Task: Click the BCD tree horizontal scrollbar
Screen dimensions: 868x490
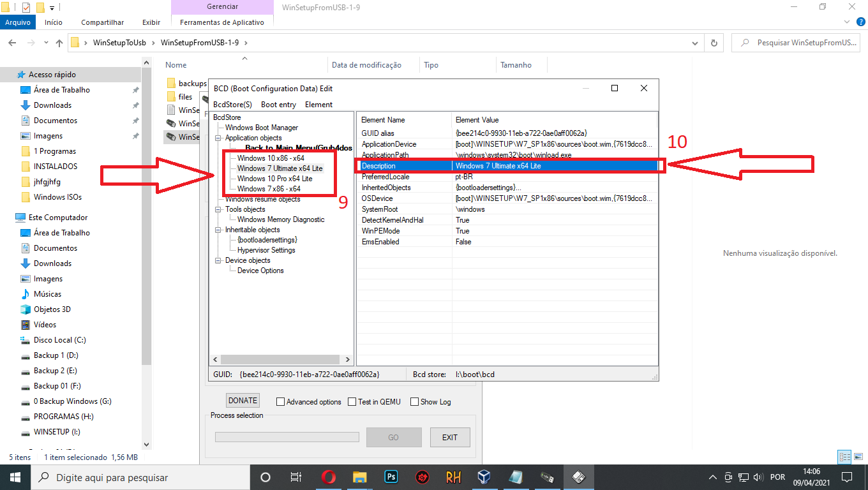Action: (x=281, y=360)
